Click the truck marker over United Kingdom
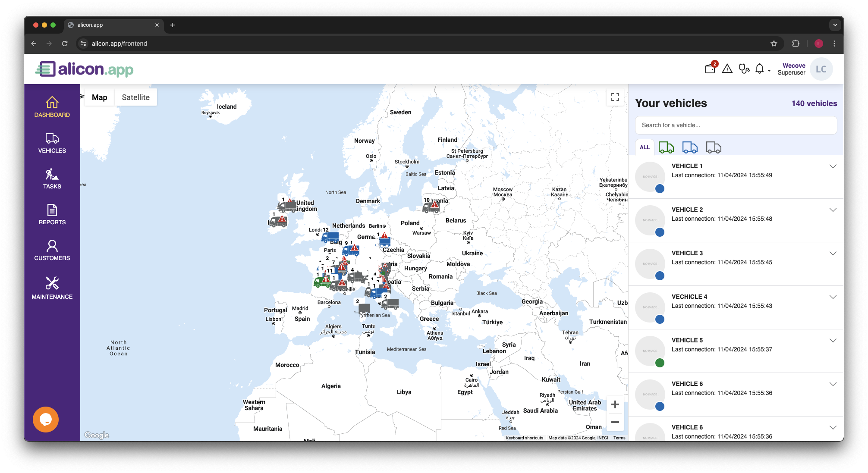This screenshot has width=868, height=473. point(287,206)
